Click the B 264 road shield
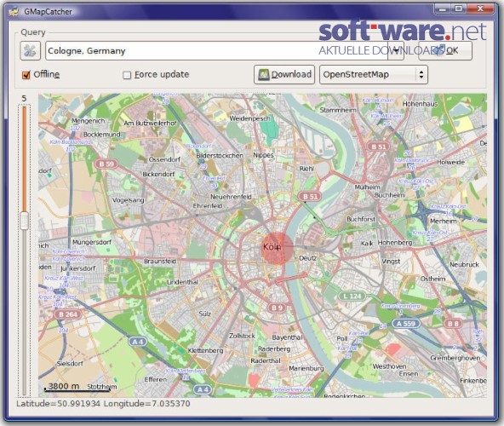 click(x=68, y=314)
